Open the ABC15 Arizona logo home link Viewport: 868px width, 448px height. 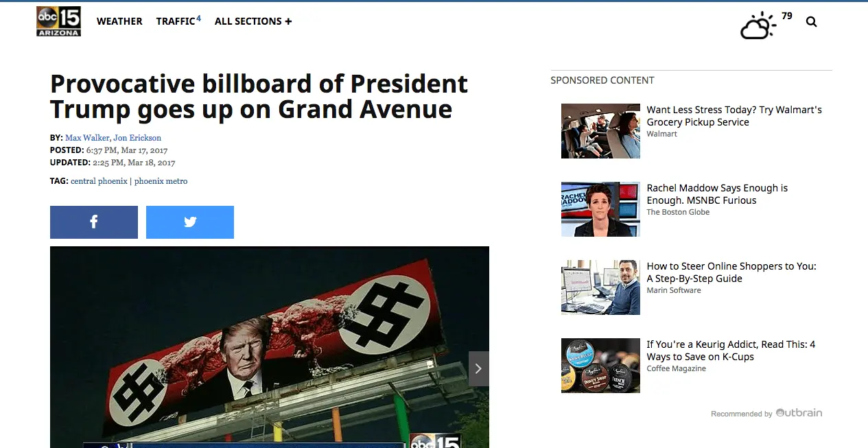point(59,21)
